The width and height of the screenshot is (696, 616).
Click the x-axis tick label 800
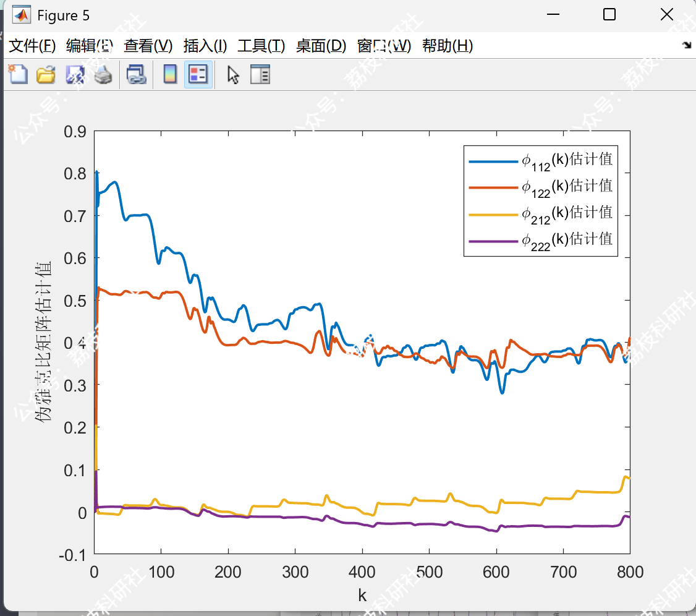click(x=630, y=572)
